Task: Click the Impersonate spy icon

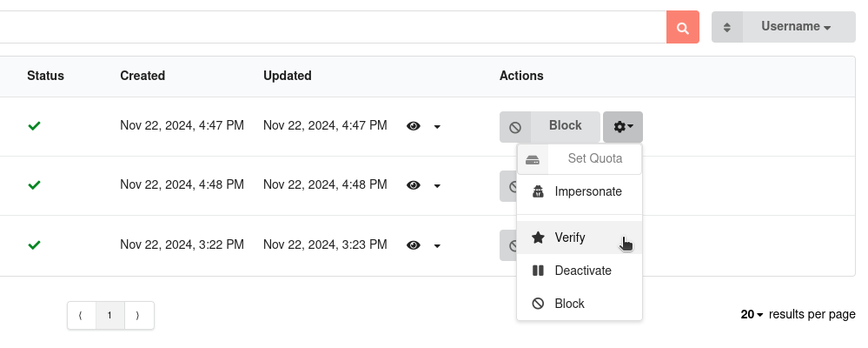Action: click(x=538, y=191)
